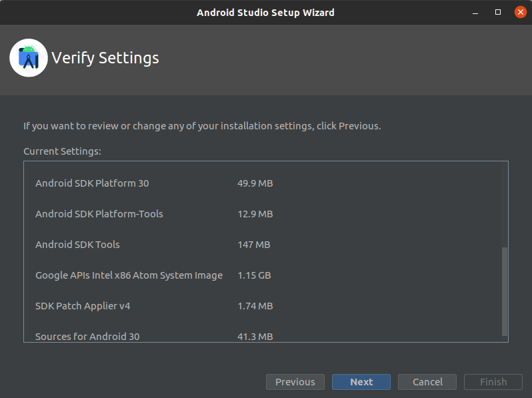Click the Android SDK Tools item

pyautogui.click(x=77, y=245)
